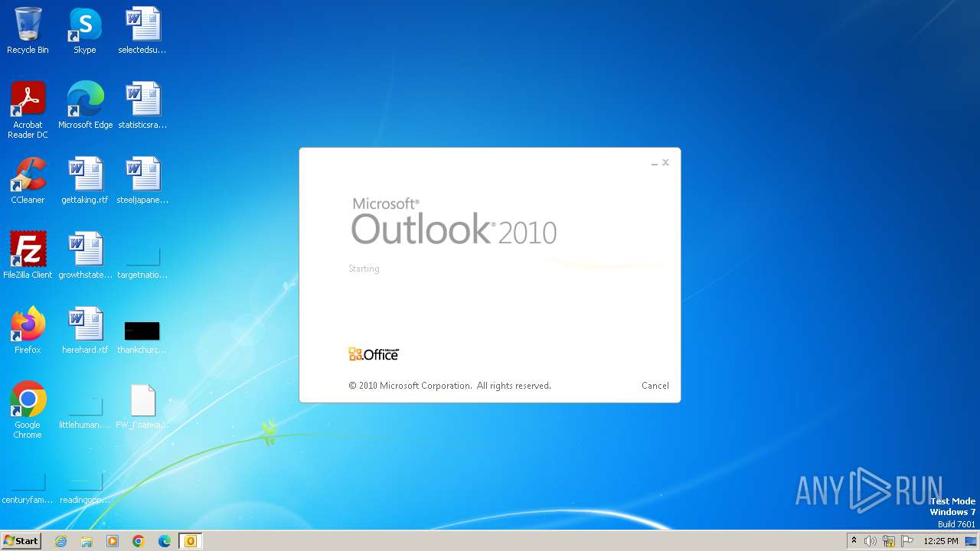Open Action Center flag icon
Image resolution: width=980 pixels, height=551 pixels.
907,541
